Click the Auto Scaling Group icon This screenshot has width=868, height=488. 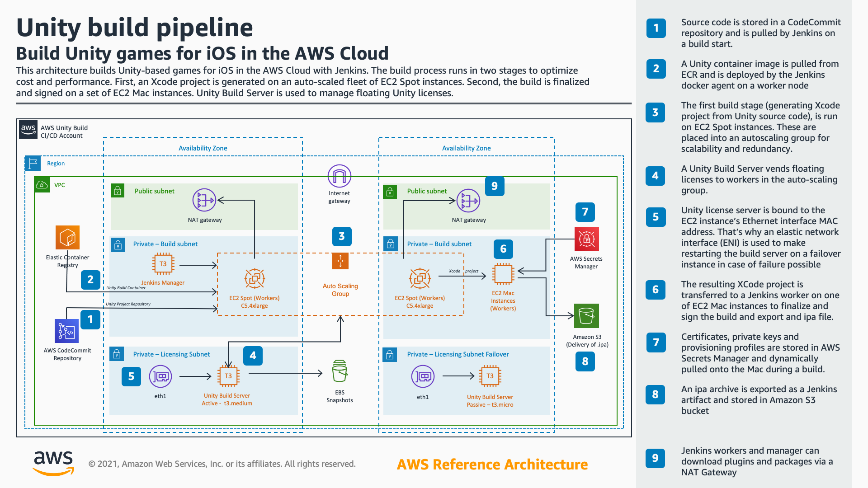(340, 261)
